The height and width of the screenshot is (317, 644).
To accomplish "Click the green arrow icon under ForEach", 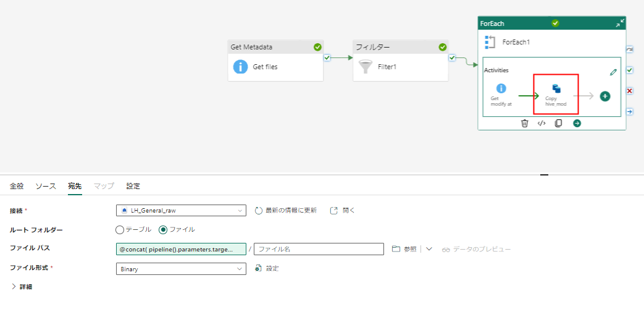I will 577,124.
